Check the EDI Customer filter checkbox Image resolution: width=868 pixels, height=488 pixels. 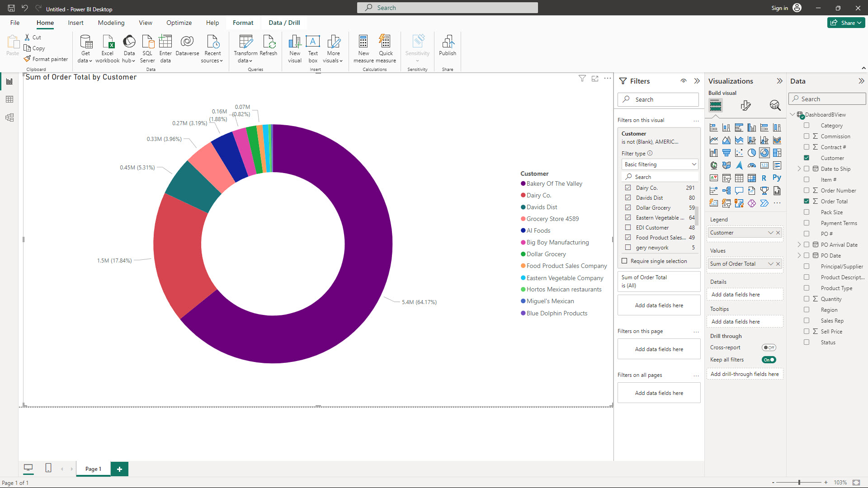pos(628,228)
